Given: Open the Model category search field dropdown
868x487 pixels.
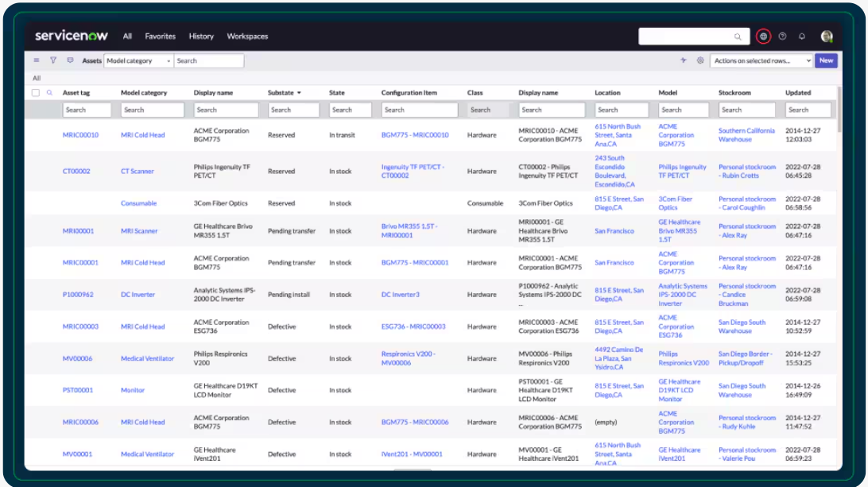Looking at the screenshot, I should [x=138, y=61].
